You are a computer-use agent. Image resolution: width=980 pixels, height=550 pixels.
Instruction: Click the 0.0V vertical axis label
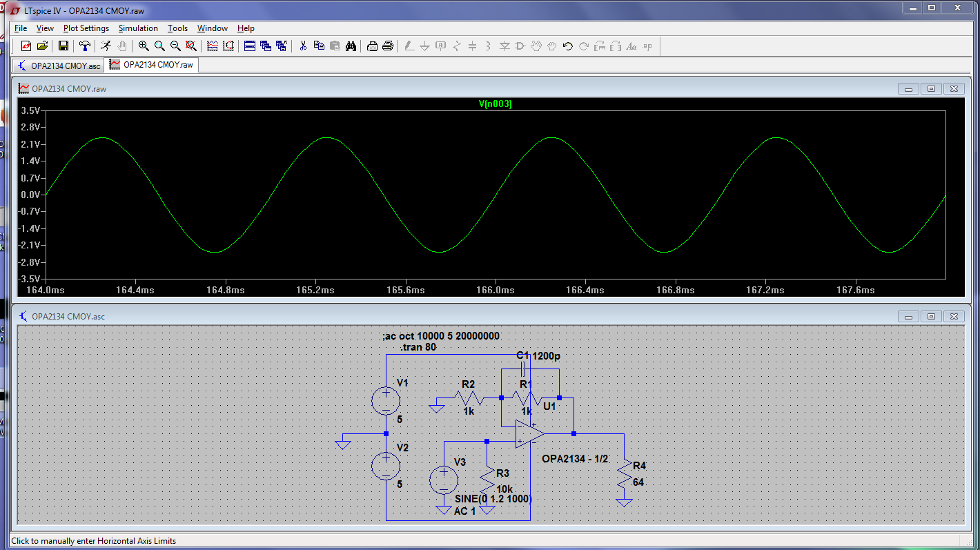point(31,195)
